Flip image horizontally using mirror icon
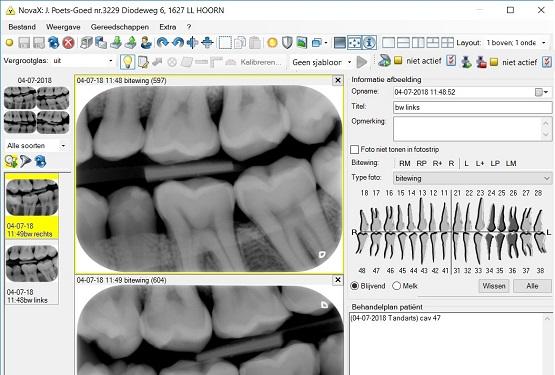The image size is (555, 375). pos(193,43)
